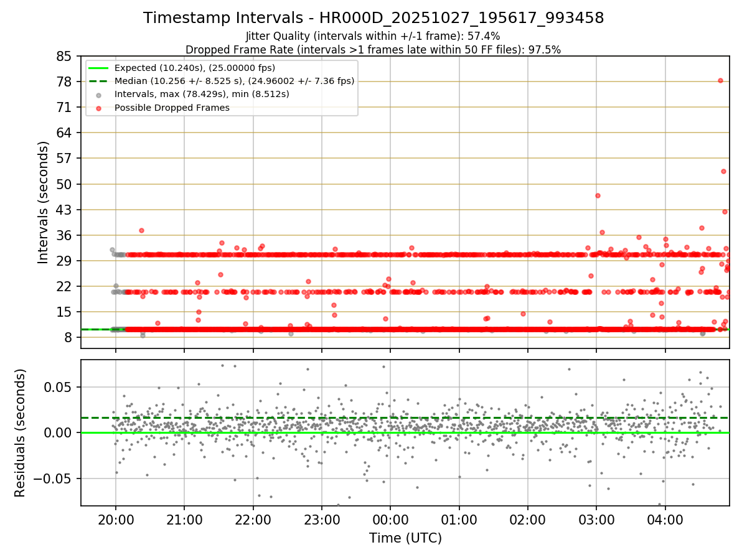Viewport: 747px width, 560px height.
Task: Click the red dot marker in legend
Action: coord(100,108)
